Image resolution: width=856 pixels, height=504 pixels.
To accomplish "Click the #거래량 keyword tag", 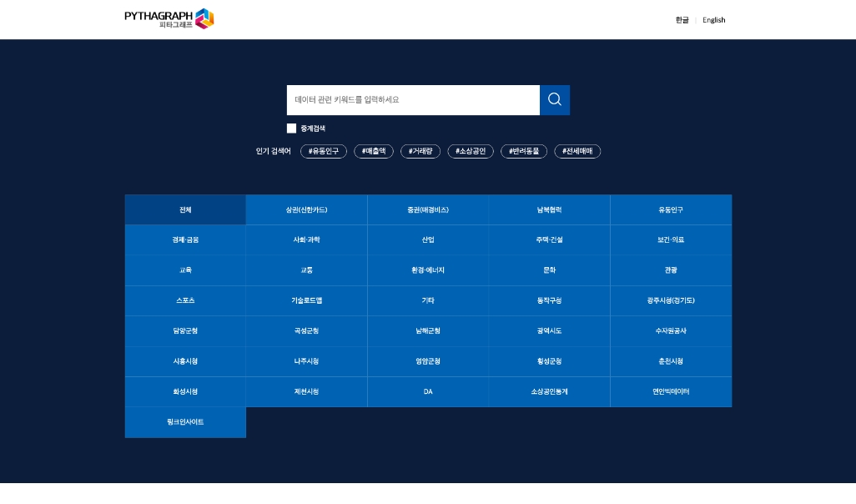I will click(420, 151).
